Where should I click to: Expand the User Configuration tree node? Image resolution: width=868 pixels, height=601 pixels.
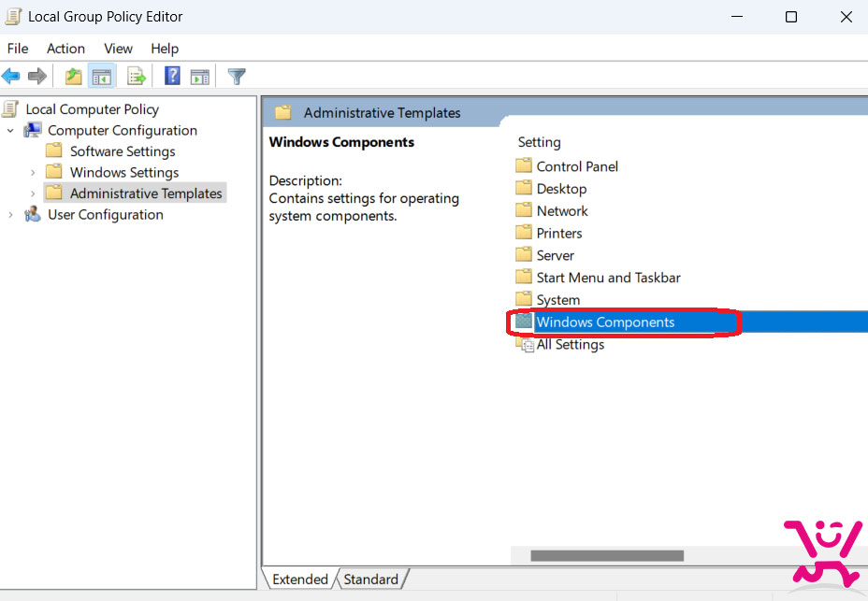[10, 215]
